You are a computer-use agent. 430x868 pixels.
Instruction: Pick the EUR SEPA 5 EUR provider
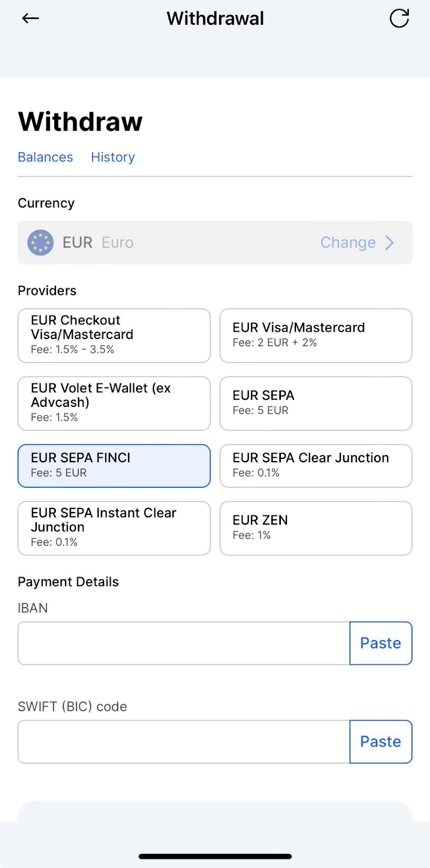(x=316, y=403)
